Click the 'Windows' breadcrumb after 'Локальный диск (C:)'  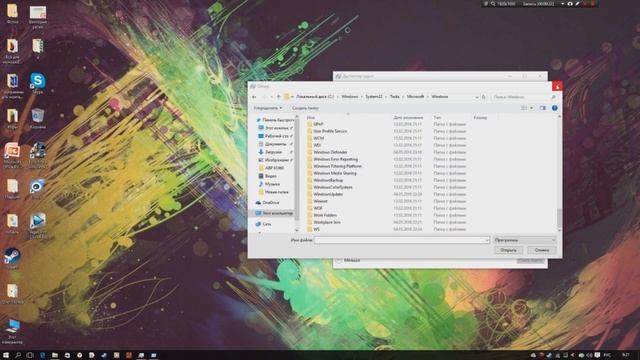[x=350, y=97]
